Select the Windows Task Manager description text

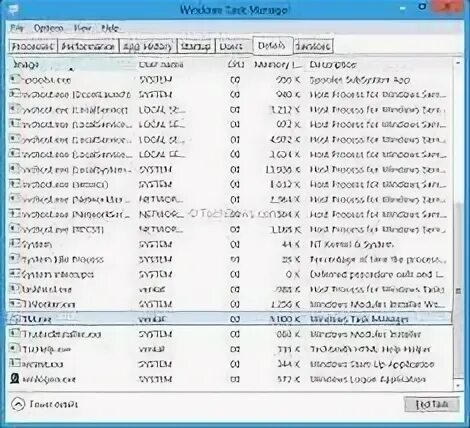point(359,319)
